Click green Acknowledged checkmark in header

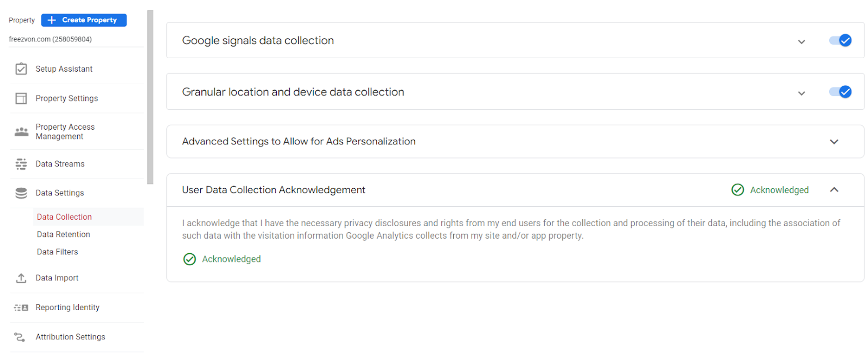pos(737,190)
